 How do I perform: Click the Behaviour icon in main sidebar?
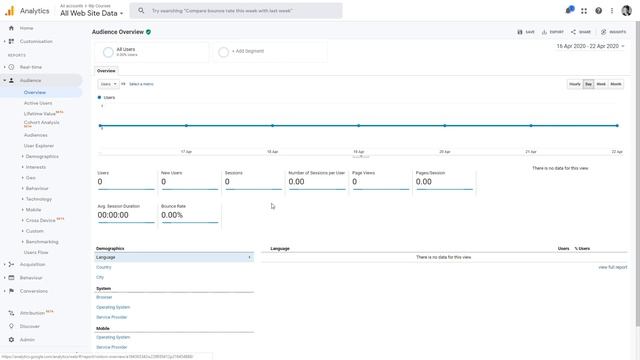click(11, 278)
